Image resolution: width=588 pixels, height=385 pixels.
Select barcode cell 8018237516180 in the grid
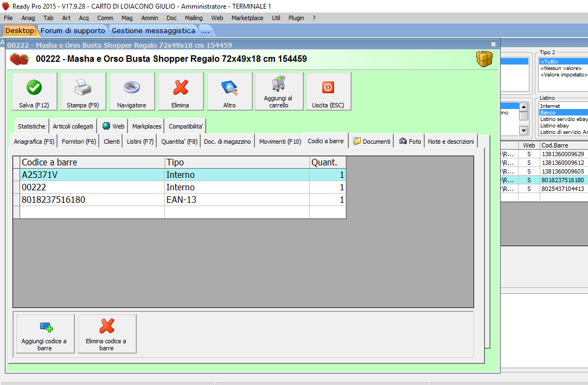point(92,200)
